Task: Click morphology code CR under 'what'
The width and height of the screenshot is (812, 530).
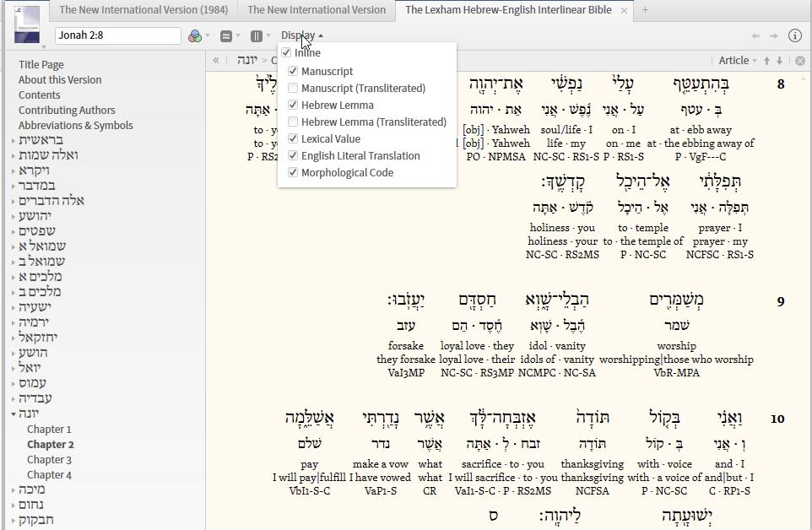Action: click(x=430, y=490)
